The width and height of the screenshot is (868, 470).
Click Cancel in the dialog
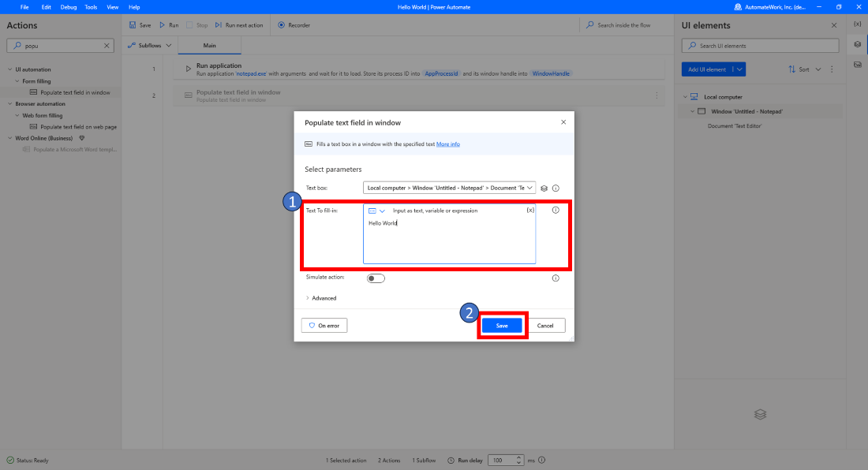point(545,326)
